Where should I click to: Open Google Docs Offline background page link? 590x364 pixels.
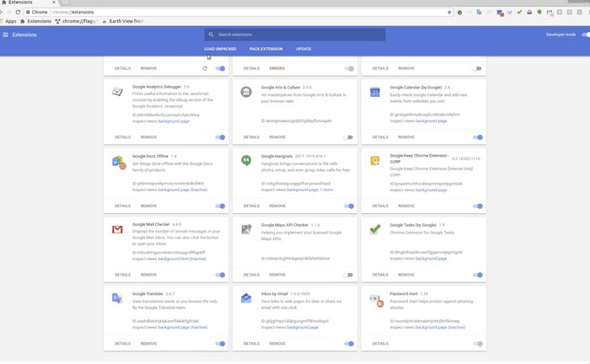[x=174, y=190]
